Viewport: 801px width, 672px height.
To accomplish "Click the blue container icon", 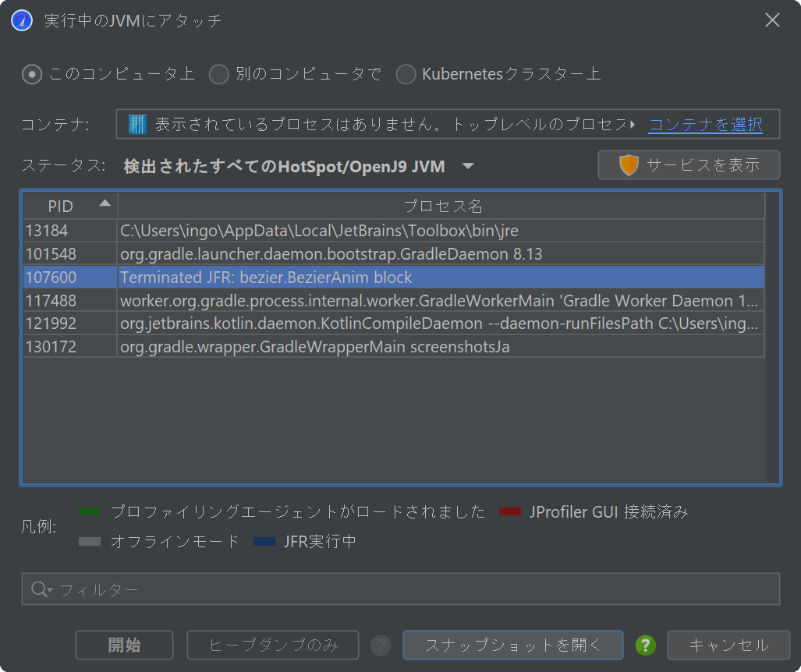I will (x=137, y=124).
